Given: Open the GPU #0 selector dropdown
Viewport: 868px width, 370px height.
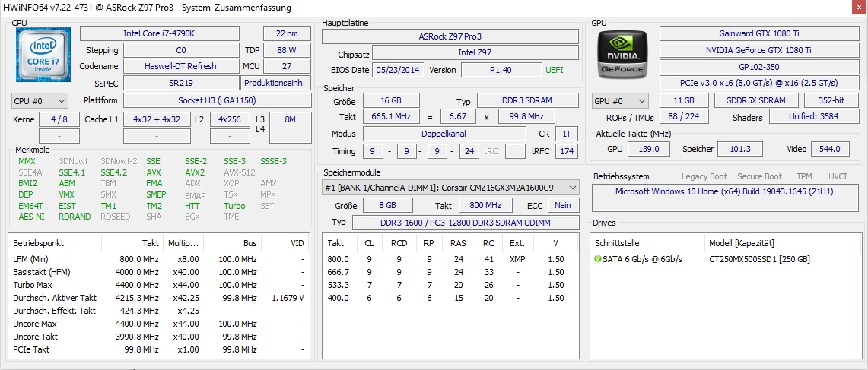Looking at the screenshot, I should coord(620,100).
